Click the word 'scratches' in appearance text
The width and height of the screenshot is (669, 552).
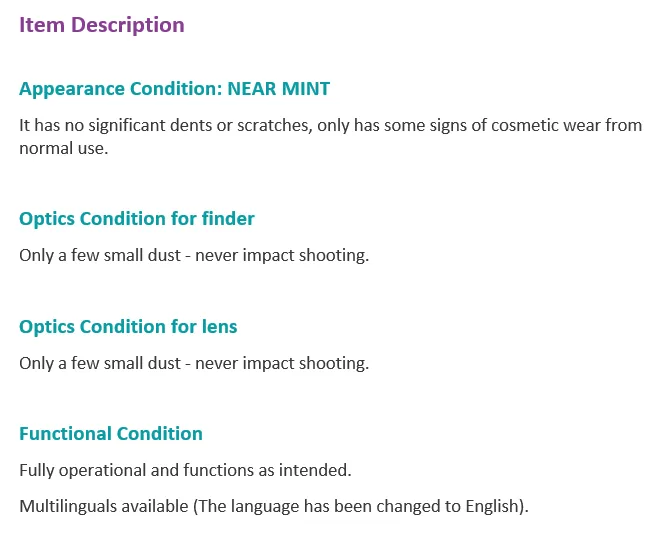275,125
